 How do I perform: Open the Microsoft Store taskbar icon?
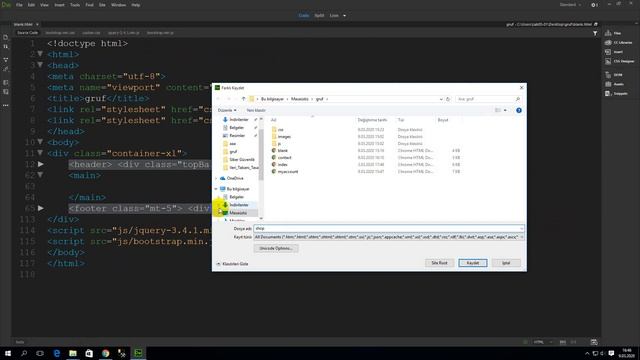(89, 353)
